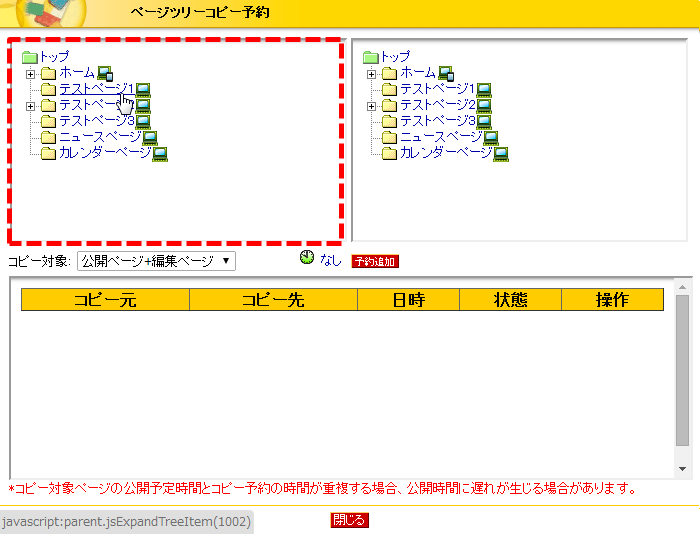This screenshot has width=700, height=537.
Task: Click the green トップ folder icon on right
Action: [371, 57]
